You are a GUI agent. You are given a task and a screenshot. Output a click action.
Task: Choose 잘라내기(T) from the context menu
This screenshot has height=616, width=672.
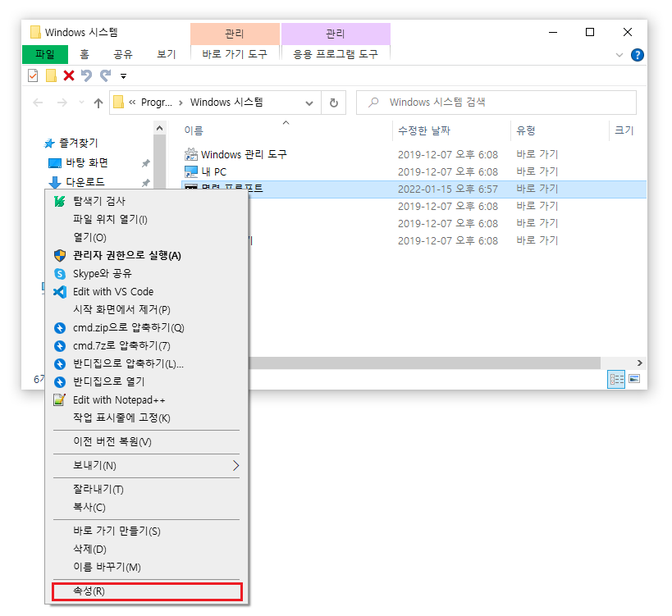pyautogui.click(x=147, y=489)
